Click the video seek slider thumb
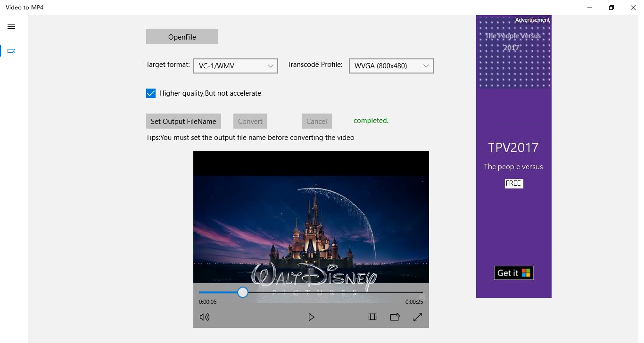 click(243, 293)
